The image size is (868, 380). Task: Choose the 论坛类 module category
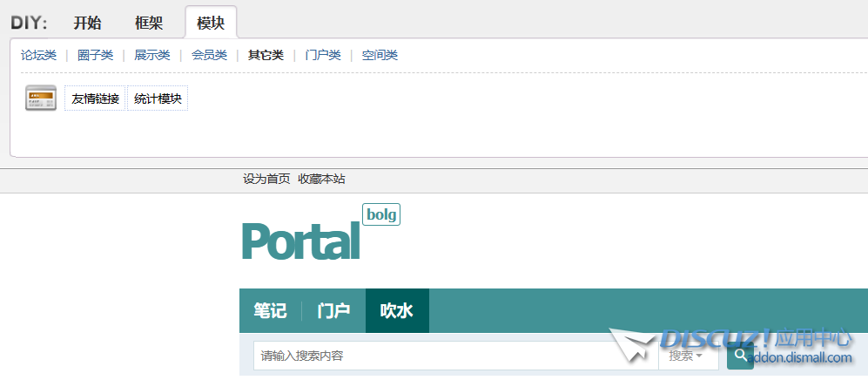click(39, 56)
